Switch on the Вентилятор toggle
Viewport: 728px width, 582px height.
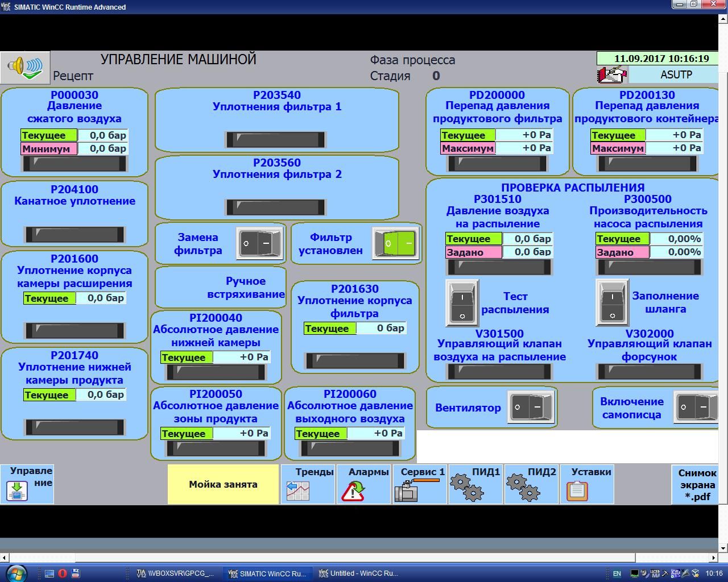[x=530, y=407]
